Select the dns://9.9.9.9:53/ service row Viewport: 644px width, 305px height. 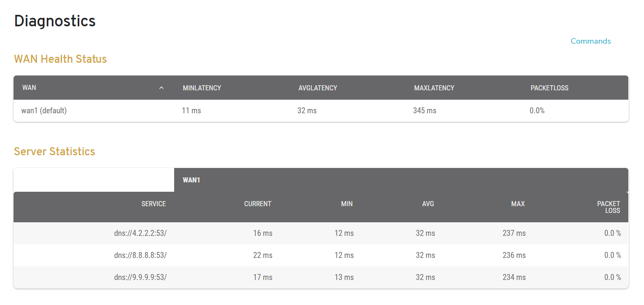[141, 277]
